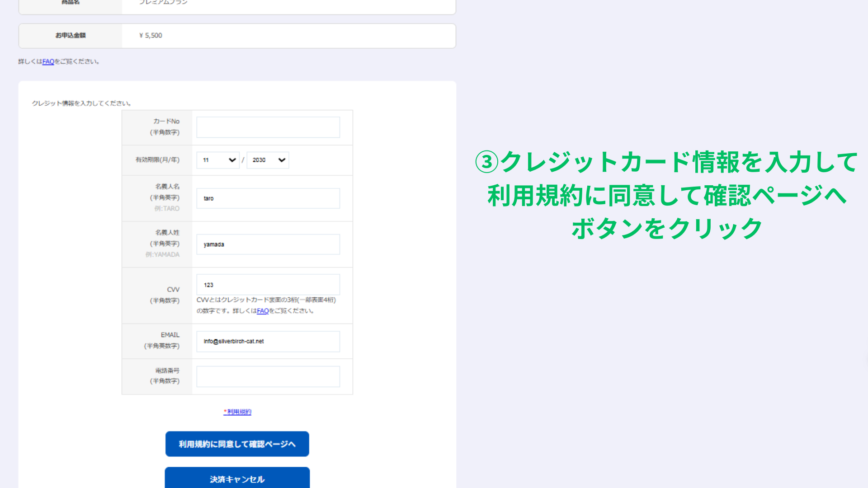Open the 利用規約 terms link

[238, 412]
